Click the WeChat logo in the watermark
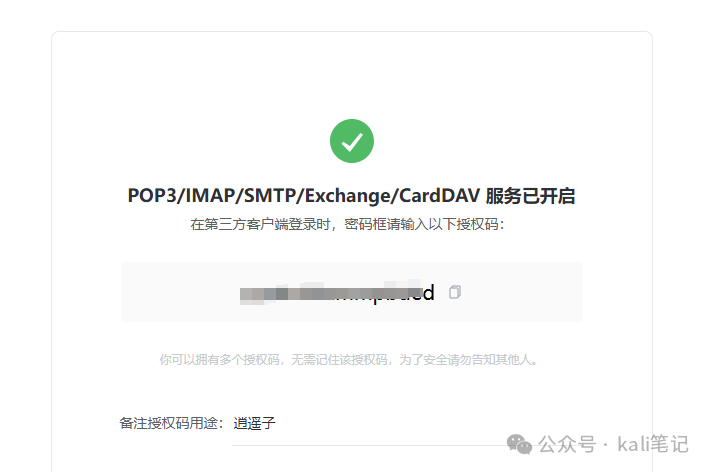The image size is (711, 472). [519, 444]
